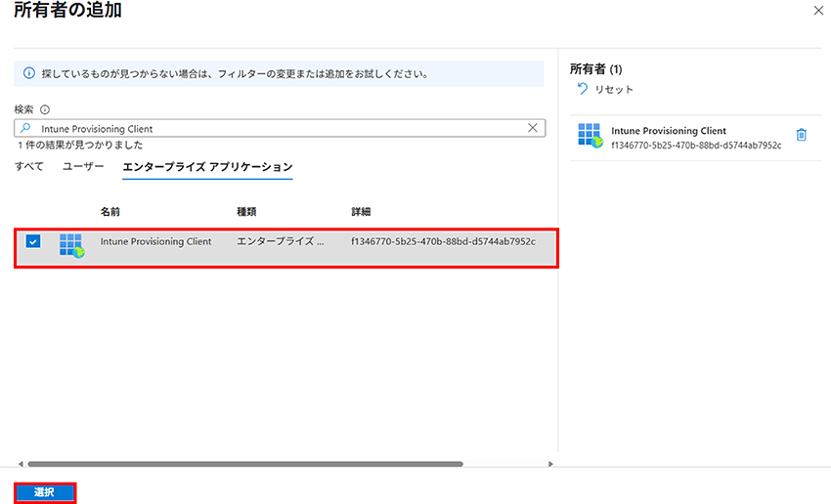Select the エンタープライズ アプリケーション tab
The image size is (831, 504).
pyautogui.click(x=207, y=167)
